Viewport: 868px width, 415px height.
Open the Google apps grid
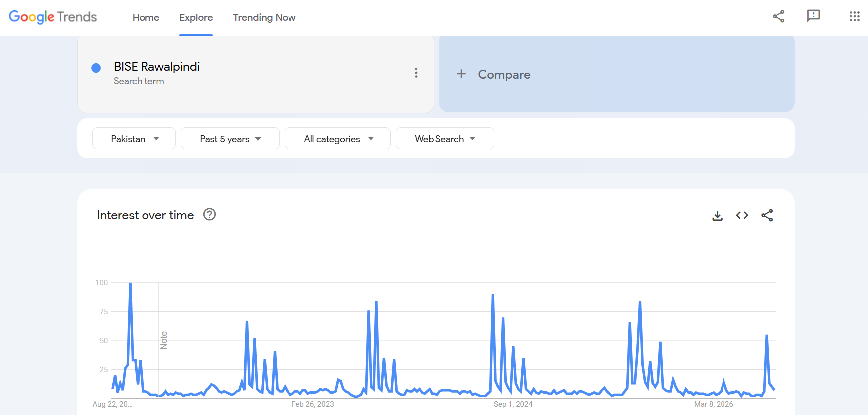854,16
